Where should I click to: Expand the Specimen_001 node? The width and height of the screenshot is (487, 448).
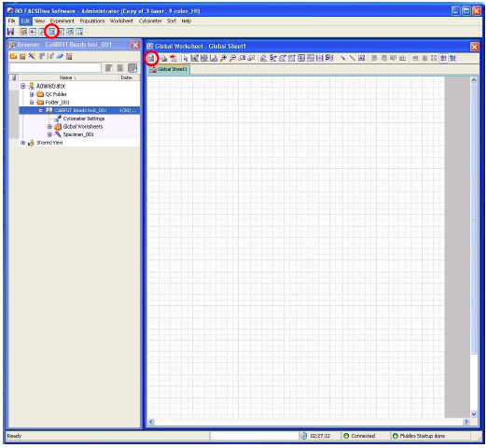click(49, 134)
